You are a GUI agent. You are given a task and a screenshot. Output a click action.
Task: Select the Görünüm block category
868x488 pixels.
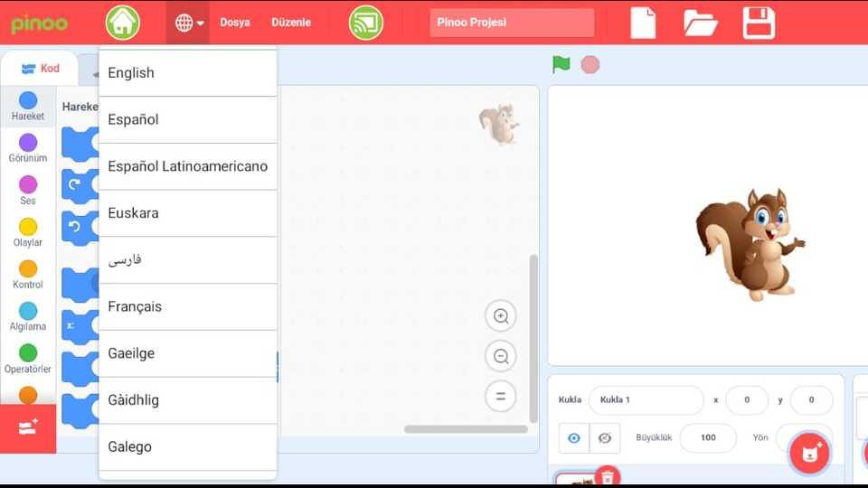coord(28,148)
